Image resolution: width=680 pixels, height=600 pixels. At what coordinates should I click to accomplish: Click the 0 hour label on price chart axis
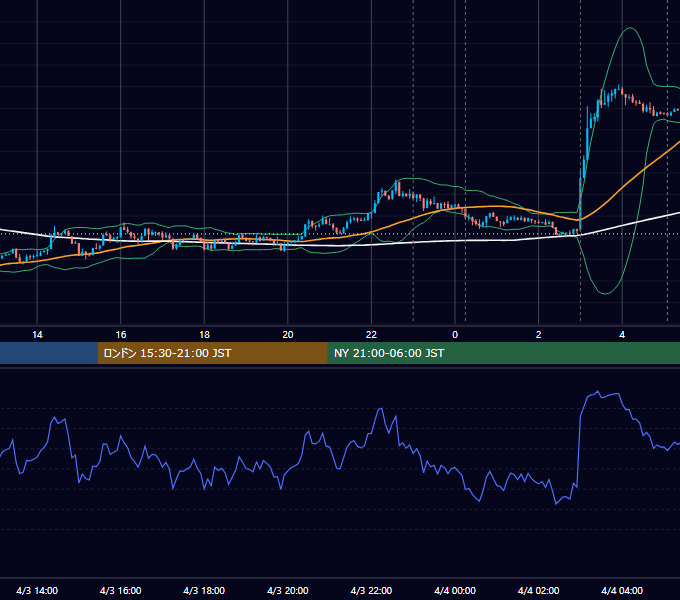455,335
